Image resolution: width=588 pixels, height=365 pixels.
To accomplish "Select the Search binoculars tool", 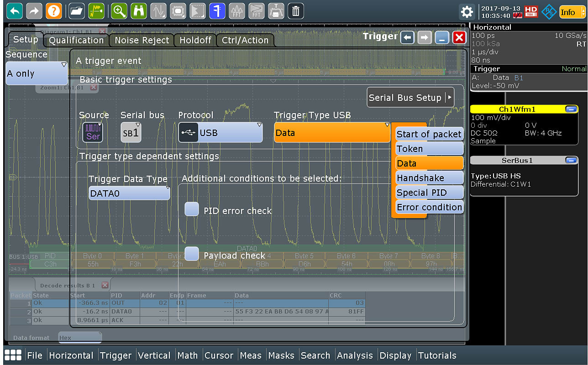I will tap(139, 10).
